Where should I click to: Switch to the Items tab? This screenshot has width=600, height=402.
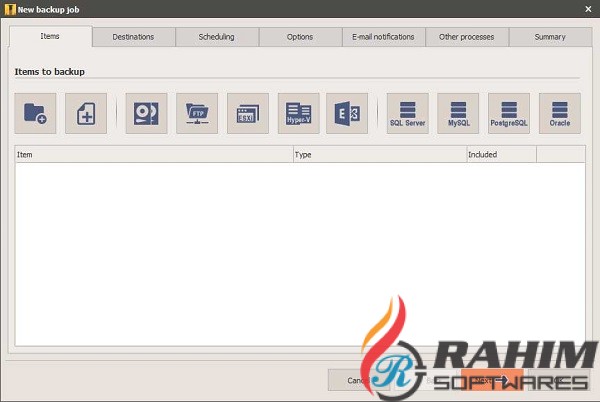50,36
